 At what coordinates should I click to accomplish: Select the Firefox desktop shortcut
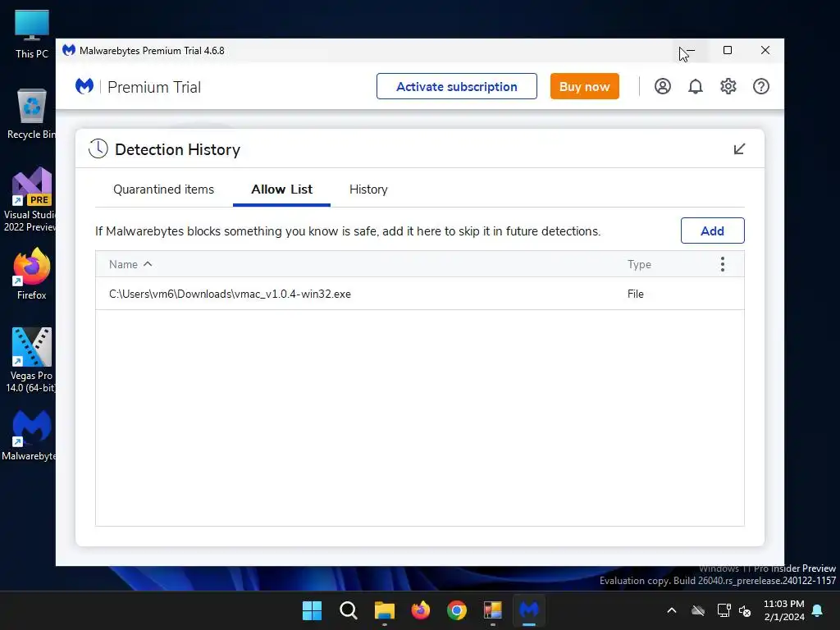coord(32,274)
